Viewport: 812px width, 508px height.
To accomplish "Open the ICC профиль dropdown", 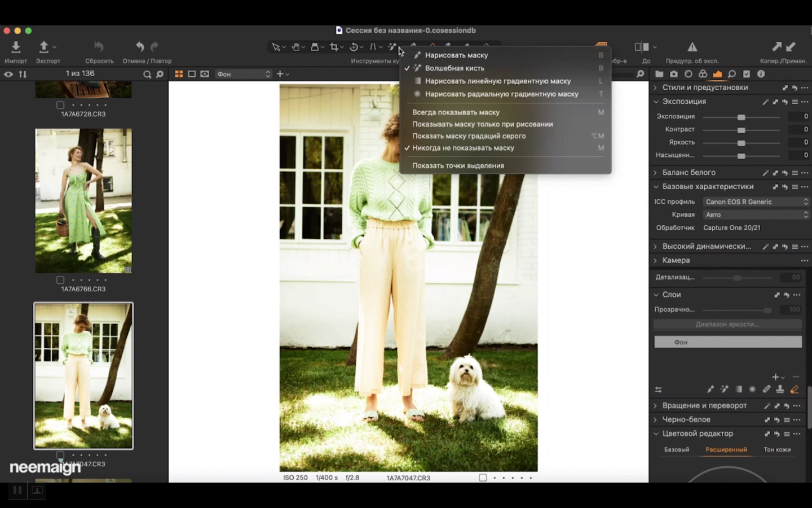I will 756,202.
